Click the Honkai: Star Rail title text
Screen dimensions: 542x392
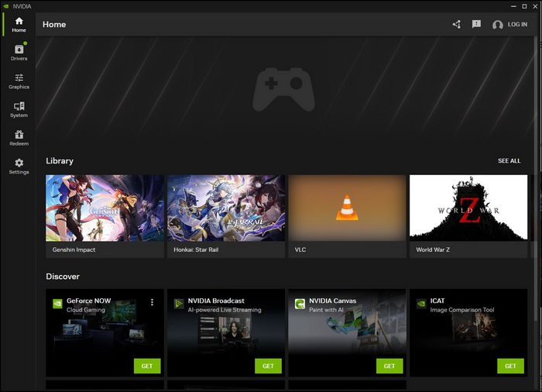(196, 249)
